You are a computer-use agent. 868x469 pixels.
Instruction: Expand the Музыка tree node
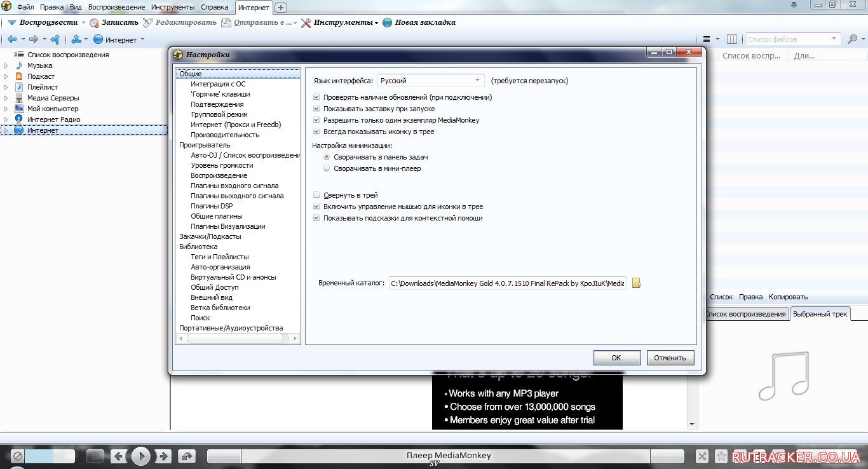click(x=6, y=65)
